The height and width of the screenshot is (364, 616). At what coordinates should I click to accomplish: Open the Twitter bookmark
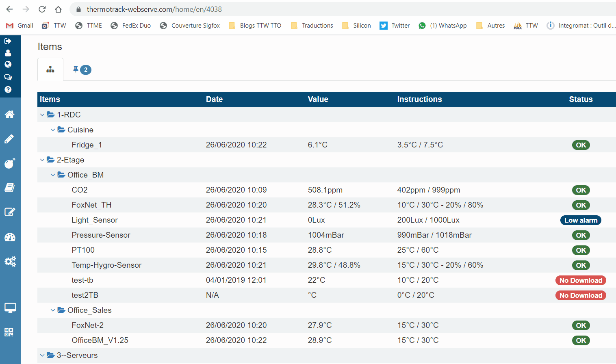(395, 26)
